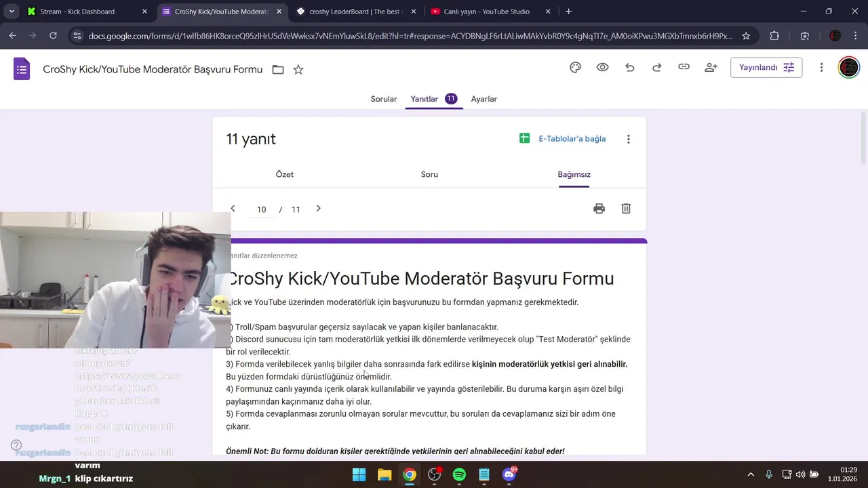The width and height of the screenshot is (868, 488).
Task: Open the Yayınlandı publish settings button
Action: [x=766, y=67]
